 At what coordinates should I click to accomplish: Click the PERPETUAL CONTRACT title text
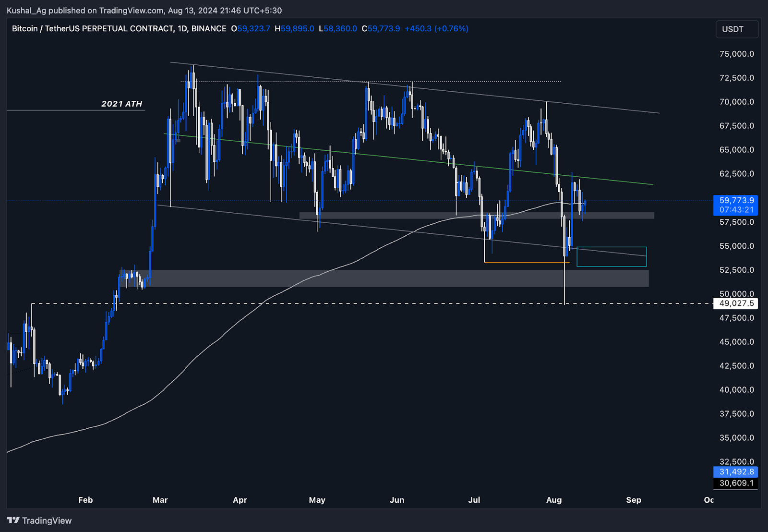click(125, 28)
